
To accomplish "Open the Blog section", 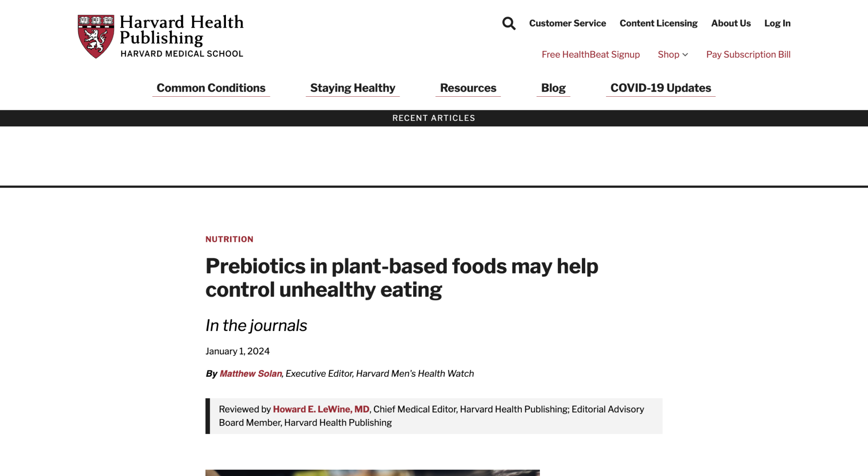I will tap(553, 88).
